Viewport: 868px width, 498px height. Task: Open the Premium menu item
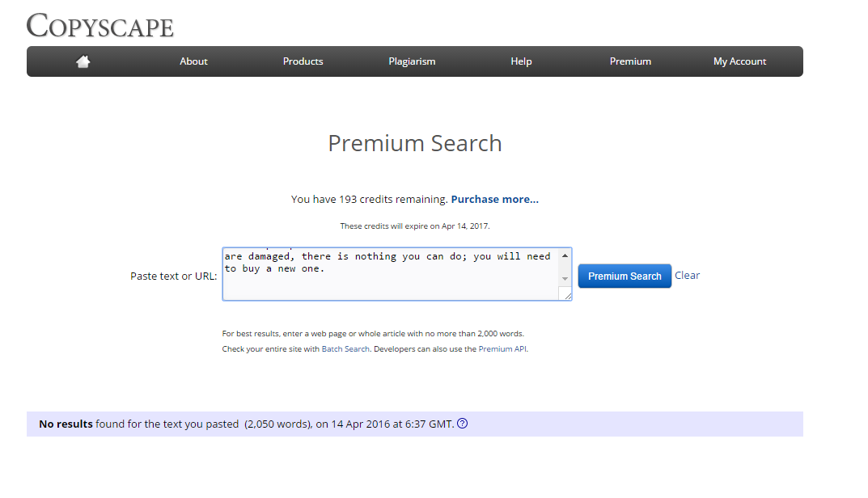[630, 61]
